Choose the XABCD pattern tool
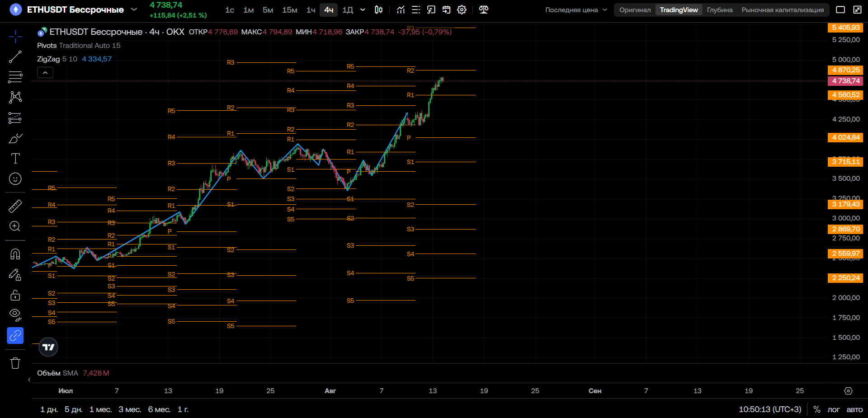The width and height of the screenshot is (868, 418). point(15,97)
